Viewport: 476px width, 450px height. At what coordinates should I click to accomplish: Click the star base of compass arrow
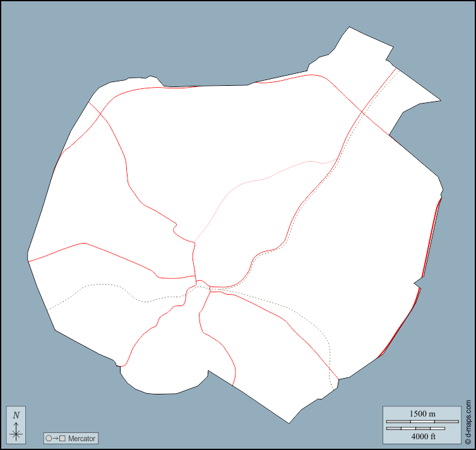coord(16,434)
